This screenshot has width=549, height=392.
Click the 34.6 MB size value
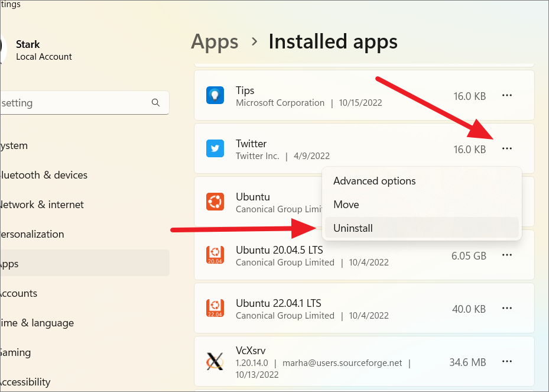coord(468,362)
